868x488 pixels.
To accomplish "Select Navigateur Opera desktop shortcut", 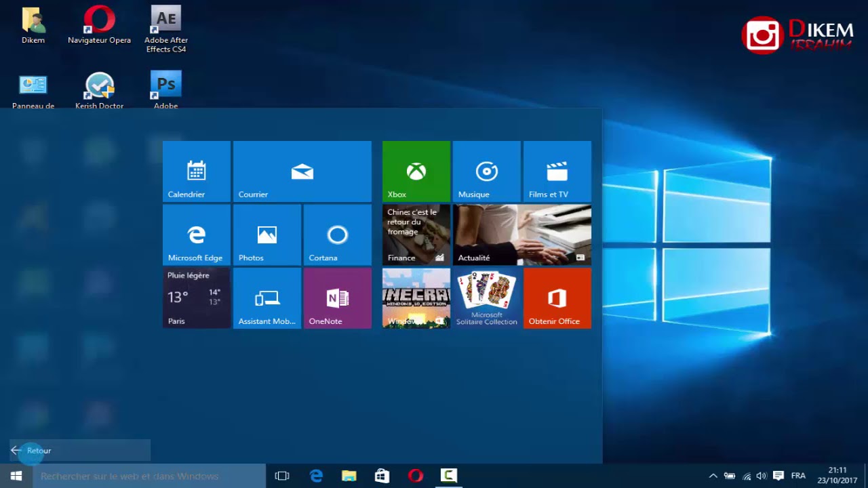I will coord(100,26).
